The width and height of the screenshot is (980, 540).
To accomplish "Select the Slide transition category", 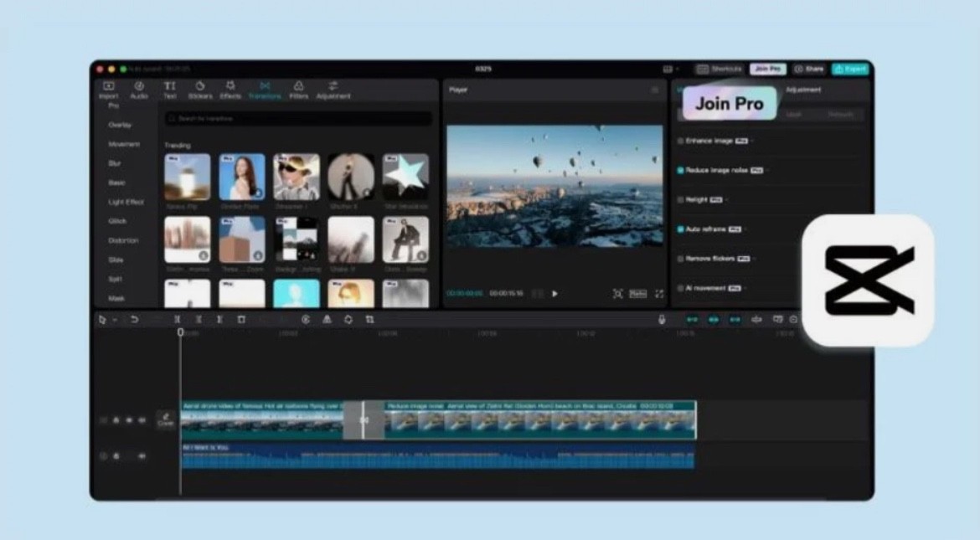I will point(116,260).
